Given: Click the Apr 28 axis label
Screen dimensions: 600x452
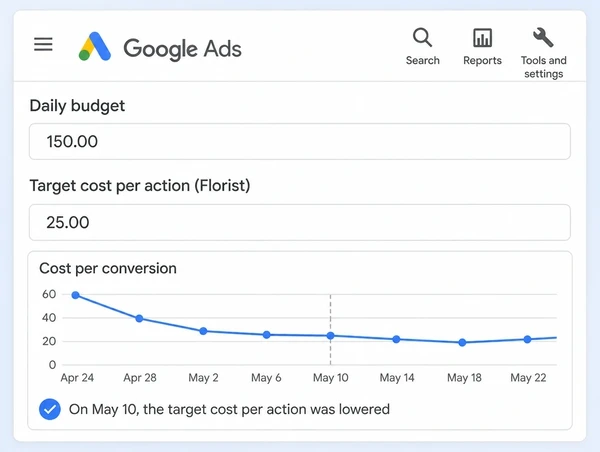Looking at the screenshot, I should [x=140, y=378].
